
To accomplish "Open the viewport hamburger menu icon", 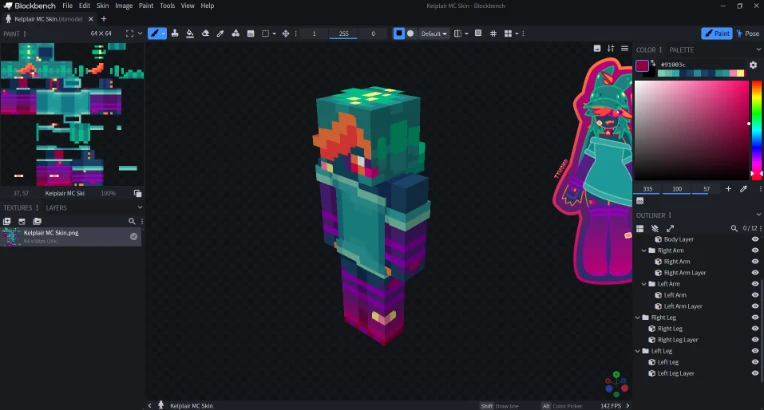I will [x=624, y=48].
